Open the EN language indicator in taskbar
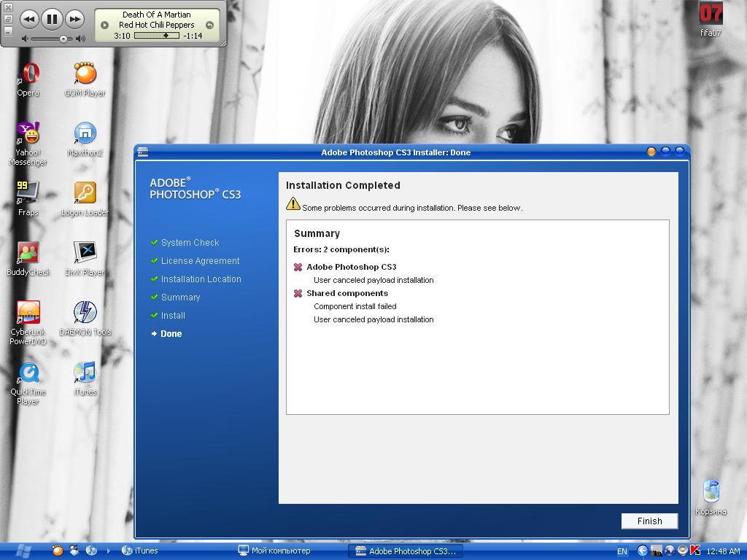The height and width of the screenshot is (560, 747). [x=622, y=551]
